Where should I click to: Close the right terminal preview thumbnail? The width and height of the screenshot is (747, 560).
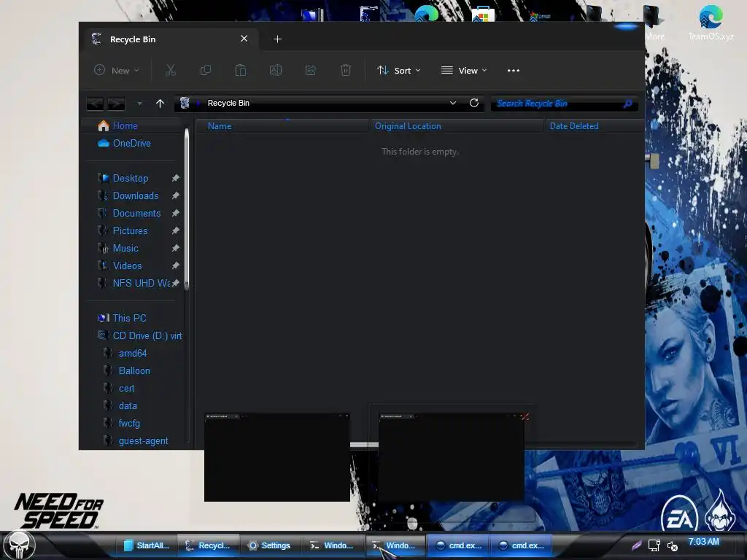pyautogui.click(x=525, y=416)
